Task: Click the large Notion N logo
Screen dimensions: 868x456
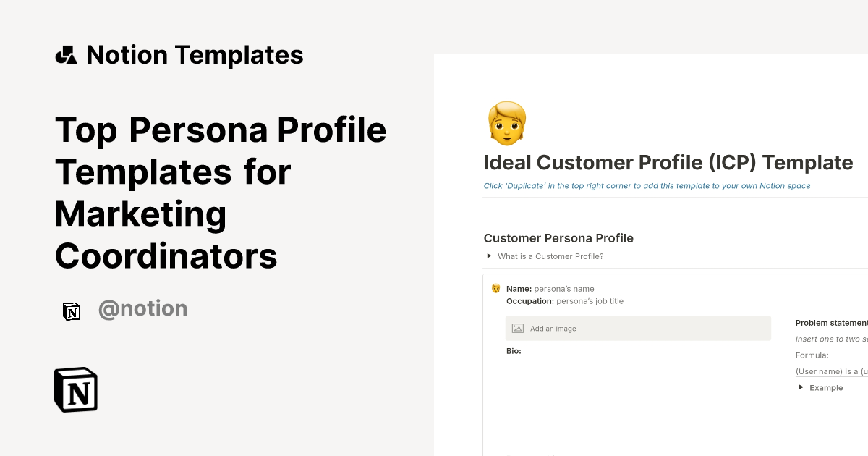Action: (75, 389)
